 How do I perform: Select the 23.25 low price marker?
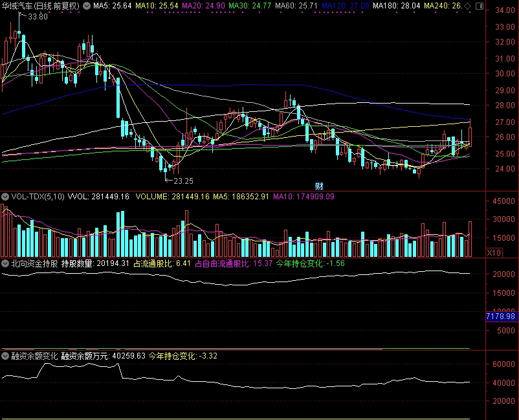(183, 181)
